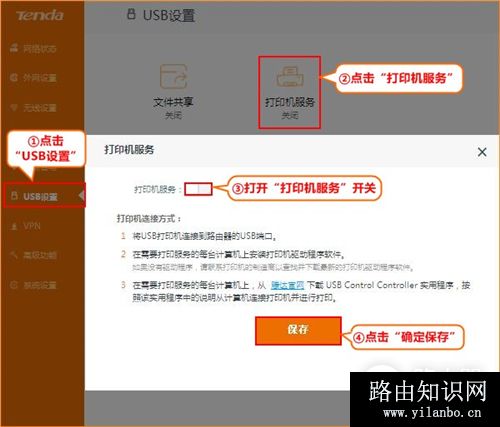Screen dimensions: 500x427
Task: Close the 打印机服务 dialog with X
Action: point(482,152)
